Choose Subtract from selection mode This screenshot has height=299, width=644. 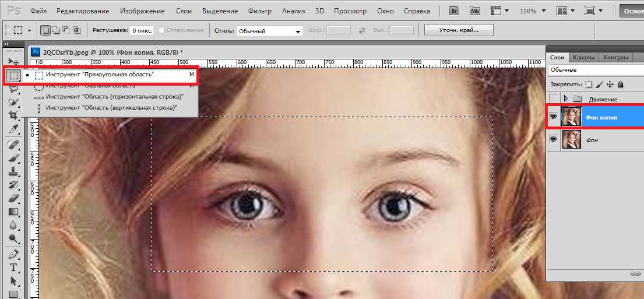tap(66, 30)
